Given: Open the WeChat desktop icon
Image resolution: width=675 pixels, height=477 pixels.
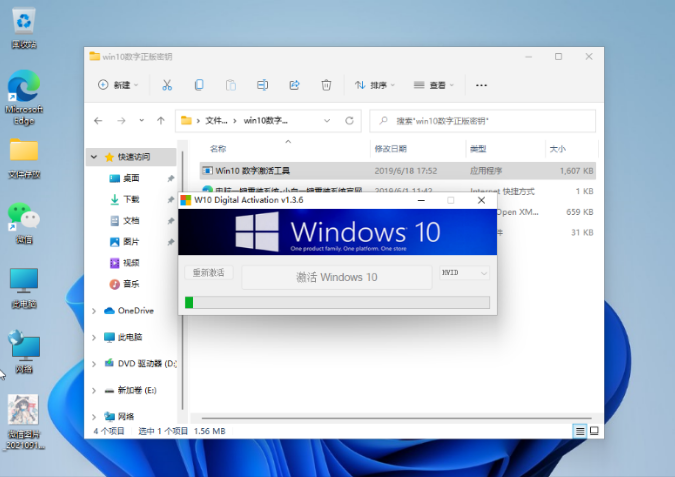Looking at the screenshot, I should 23,221.
